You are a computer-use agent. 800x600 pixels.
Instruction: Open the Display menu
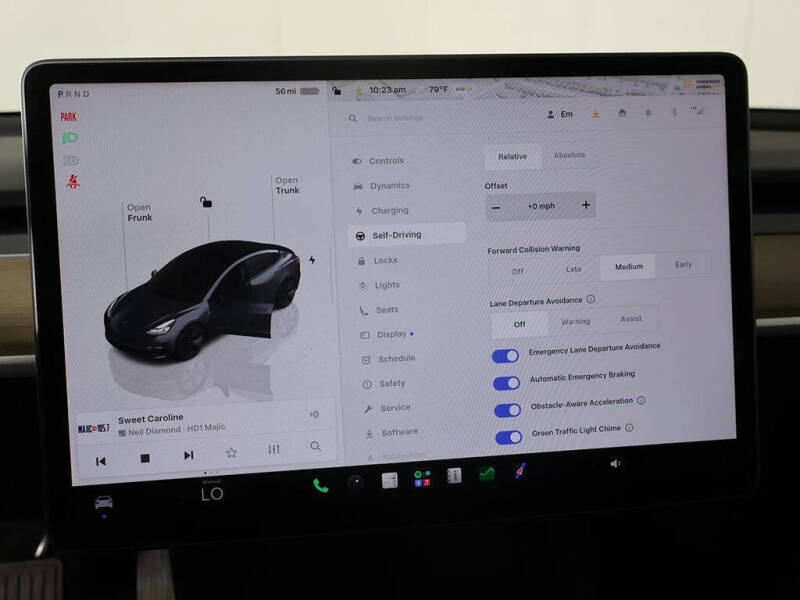click(387, 335)
